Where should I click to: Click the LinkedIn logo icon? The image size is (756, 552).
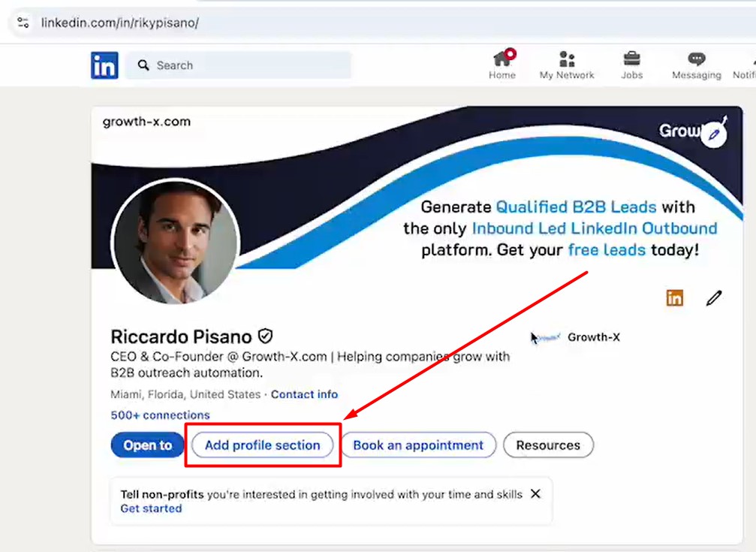pos(104,65)
